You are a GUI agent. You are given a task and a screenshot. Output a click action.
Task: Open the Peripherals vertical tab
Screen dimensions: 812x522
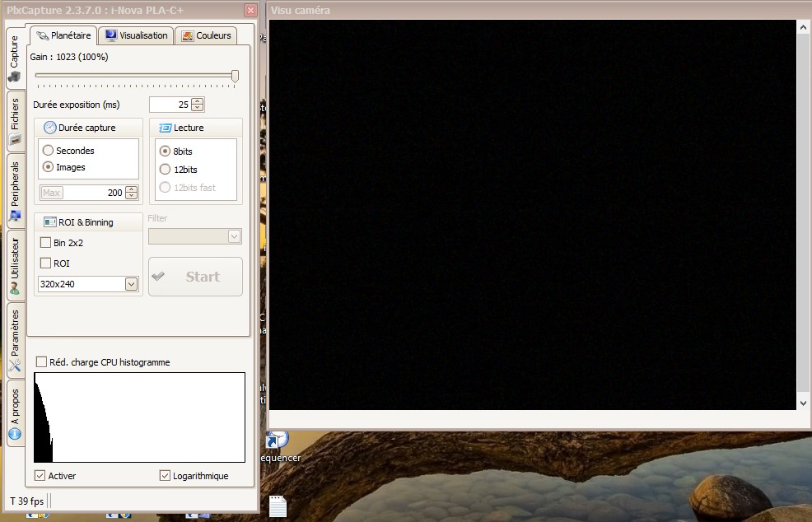15,190
